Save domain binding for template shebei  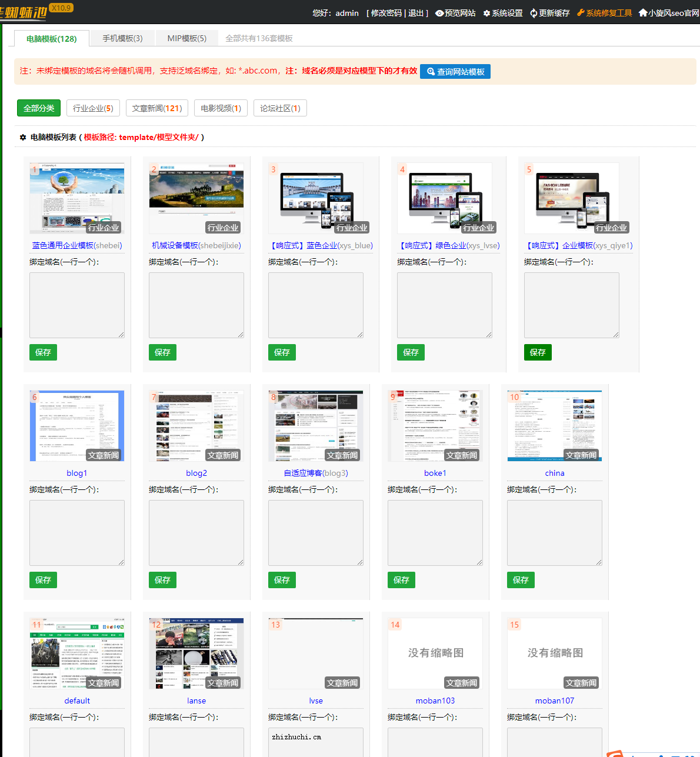43,352
